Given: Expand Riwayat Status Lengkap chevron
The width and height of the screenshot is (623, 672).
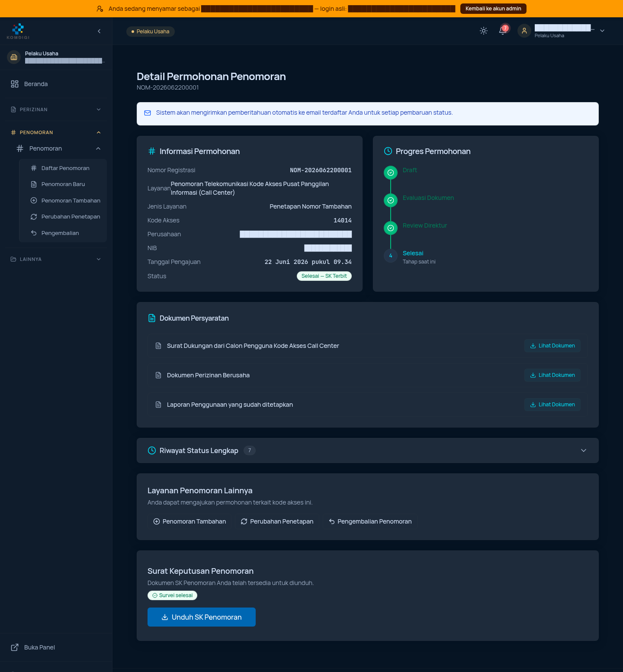Looking at the screenshot, I should point(584,450).
